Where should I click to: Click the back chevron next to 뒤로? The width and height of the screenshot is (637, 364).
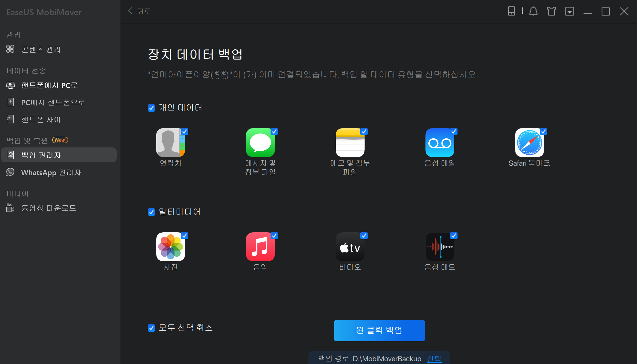tap(130, 11)
